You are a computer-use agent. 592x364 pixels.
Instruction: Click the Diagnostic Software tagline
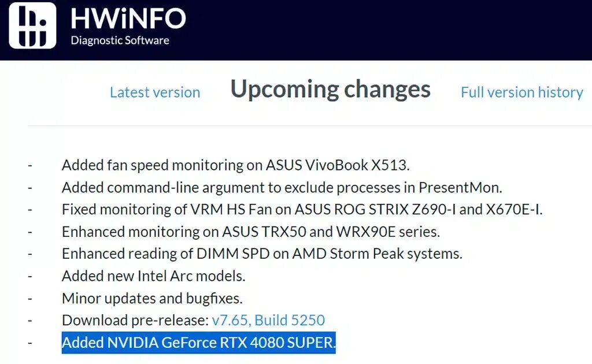(120, 40)
